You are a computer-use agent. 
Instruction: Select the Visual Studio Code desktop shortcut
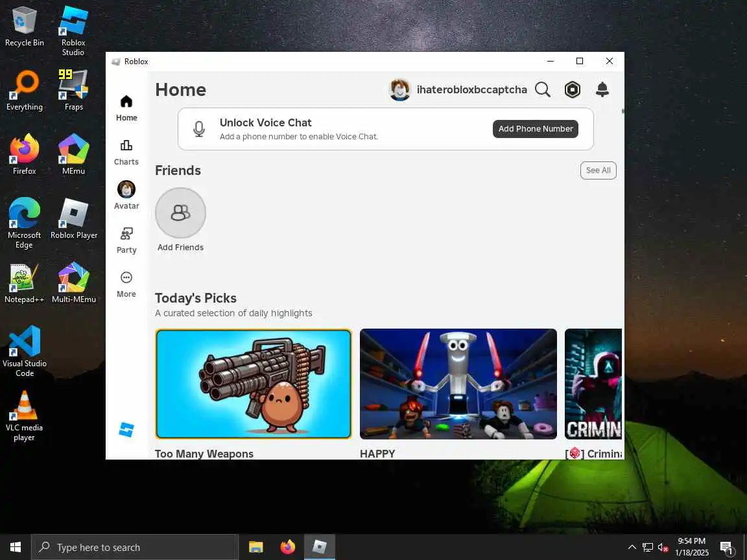tap(24, 351)
